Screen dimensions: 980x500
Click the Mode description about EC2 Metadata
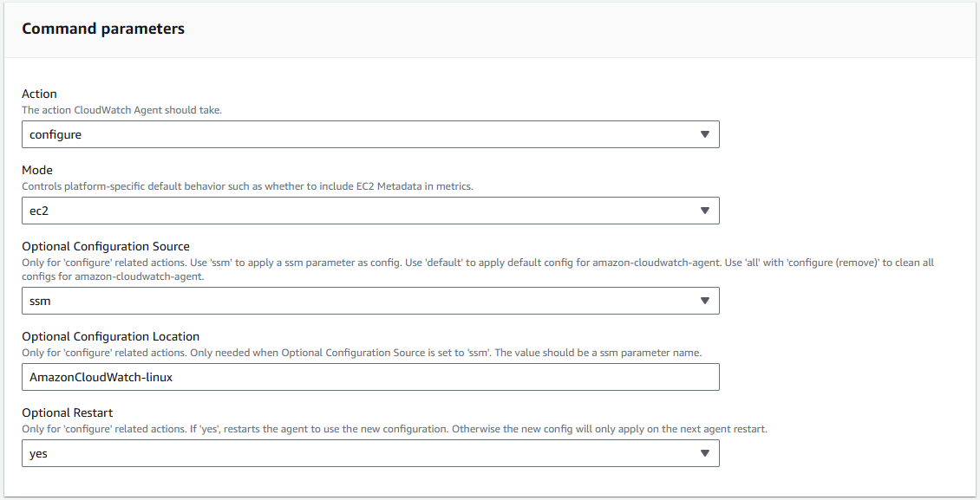pos(247,186)
